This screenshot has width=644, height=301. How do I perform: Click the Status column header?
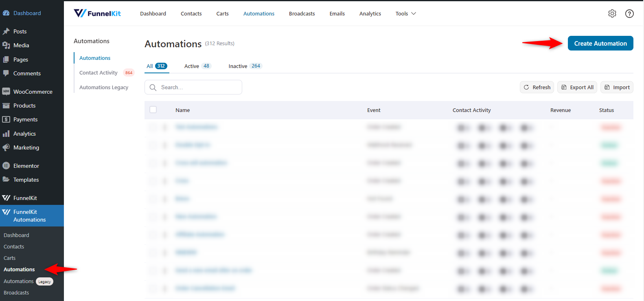coord(607,110)
